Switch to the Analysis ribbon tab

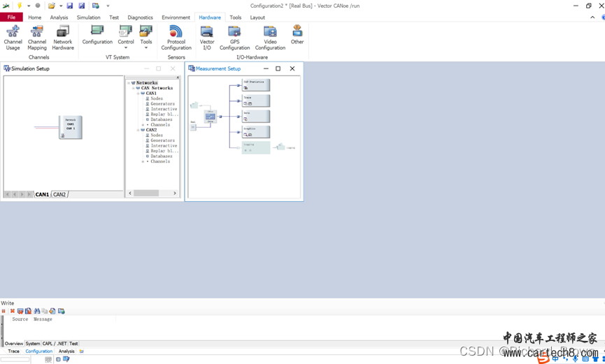pos(59,17)
